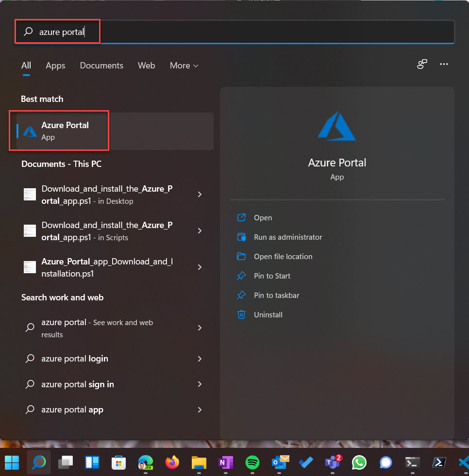Image resolution: width=469 pixels, height=476 pixels.
Task: Open Firefox from the taskbar
Action: tap(172, 463)
